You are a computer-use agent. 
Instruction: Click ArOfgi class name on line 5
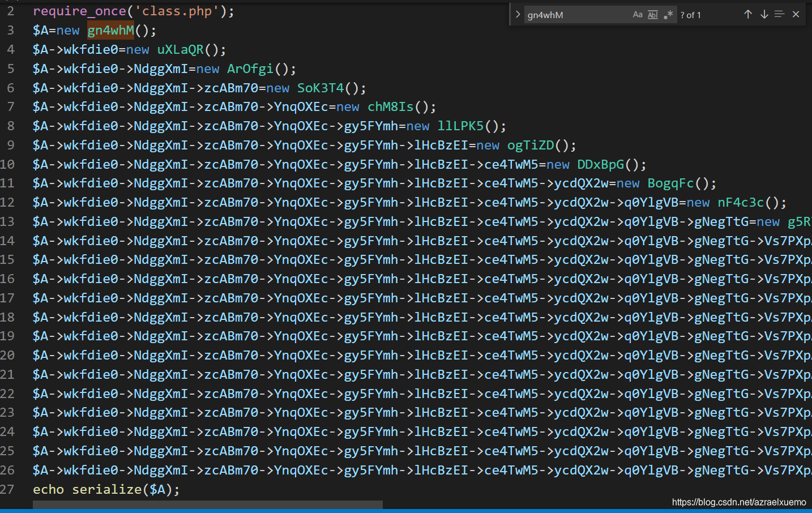250,69
